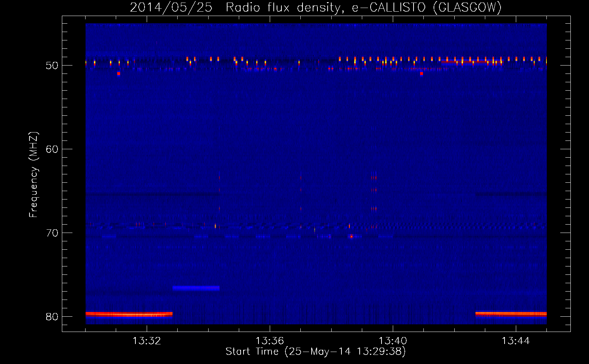Click the 13:32 time axis label
Viewport: 589px width, 364px height.
point(147,341)
